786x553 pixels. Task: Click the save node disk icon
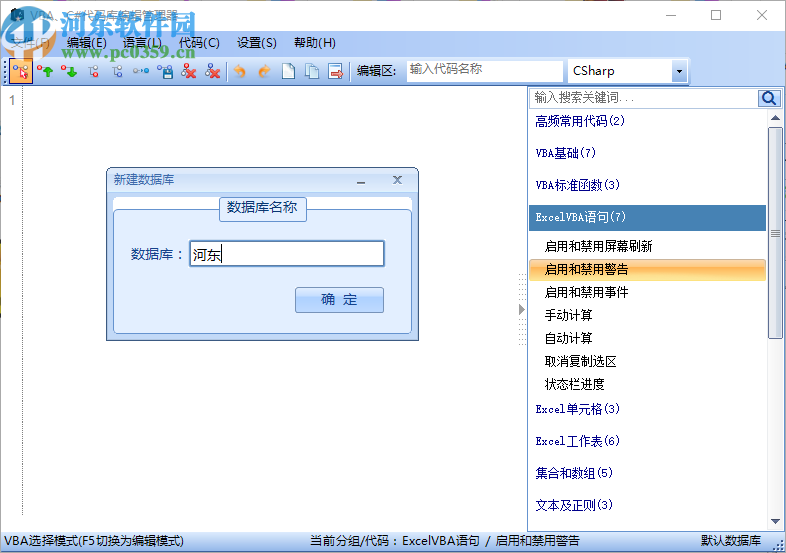pos(165,72)
